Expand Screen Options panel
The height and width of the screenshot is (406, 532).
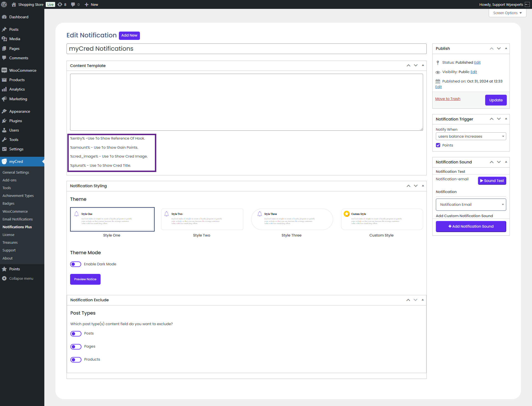[x=507, y=13]
